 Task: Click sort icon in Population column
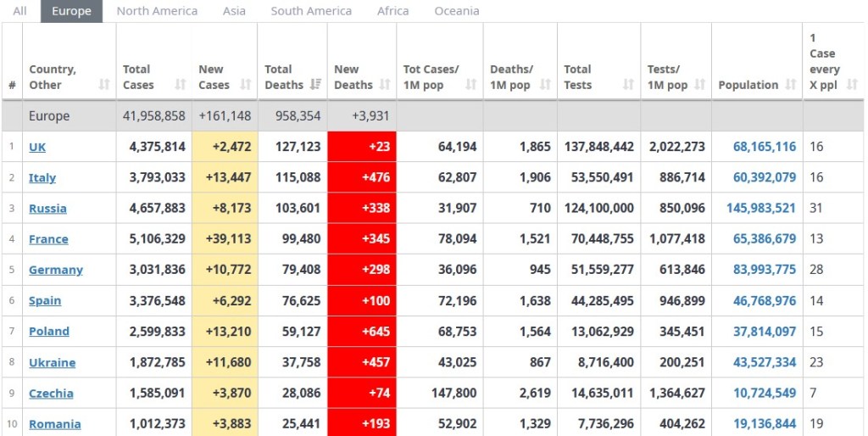(x=791, y=85)
